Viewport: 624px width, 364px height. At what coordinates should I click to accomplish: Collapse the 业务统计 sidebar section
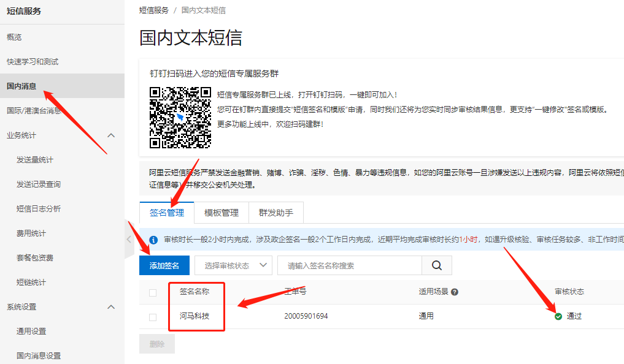coord(111,135)
